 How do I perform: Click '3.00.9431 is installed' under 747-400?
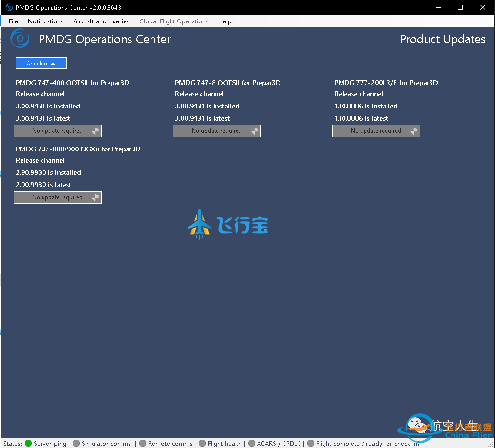(x=48, y=106)
